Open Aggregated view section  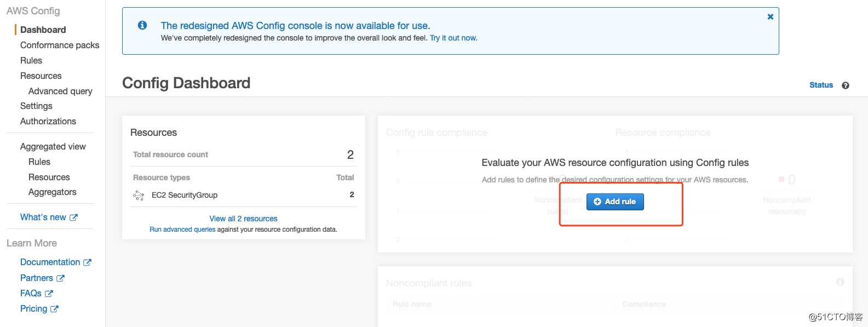tap(53, 146)
